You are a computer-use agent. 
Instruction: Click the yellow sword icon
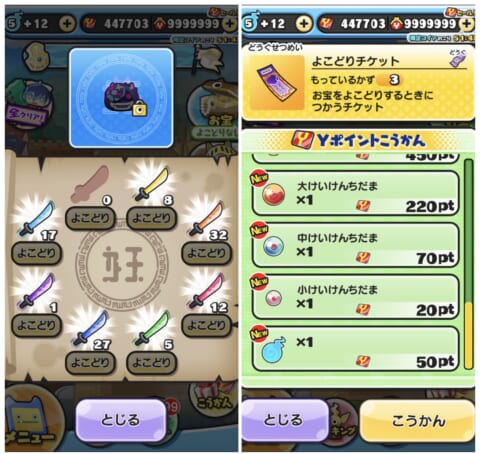(x=152, y=184)
